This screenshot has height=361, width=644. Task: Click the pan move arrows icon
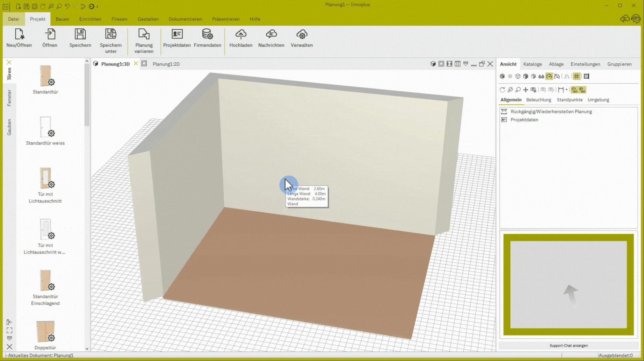point(525,90)
